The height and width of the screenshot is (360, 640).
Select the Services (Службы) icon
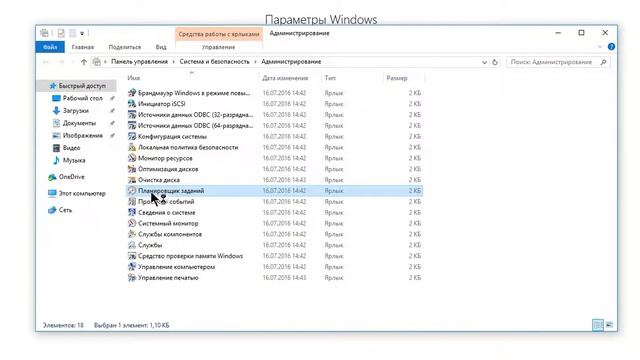pos(132,245)
